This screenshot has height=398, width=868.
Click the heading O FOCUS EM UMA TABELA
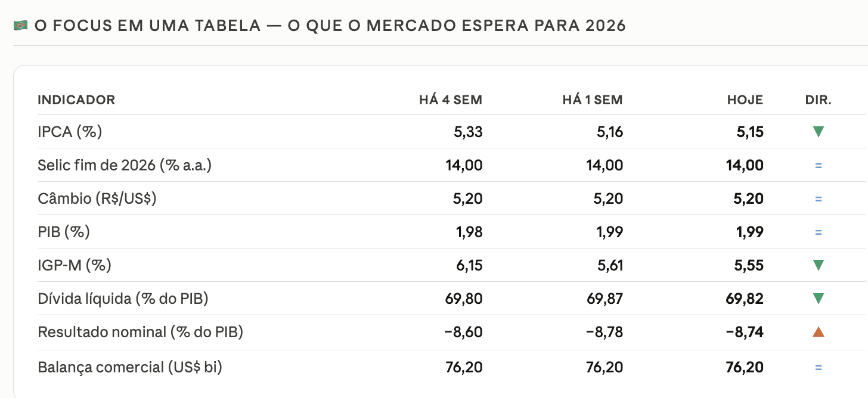coord(147,26)
